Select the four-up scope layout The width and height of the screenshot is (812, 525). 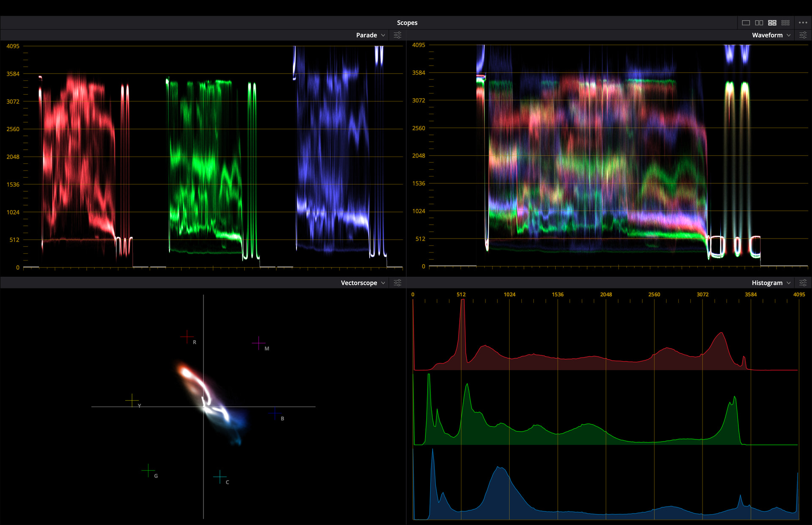point(772,23)
